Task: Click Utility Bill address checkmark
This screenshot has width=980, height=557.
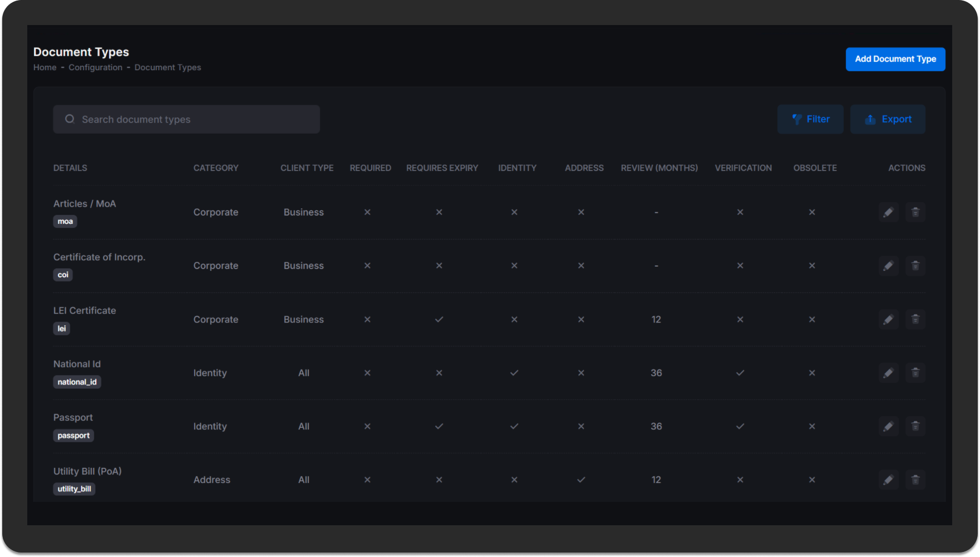Action: [580, 480]
